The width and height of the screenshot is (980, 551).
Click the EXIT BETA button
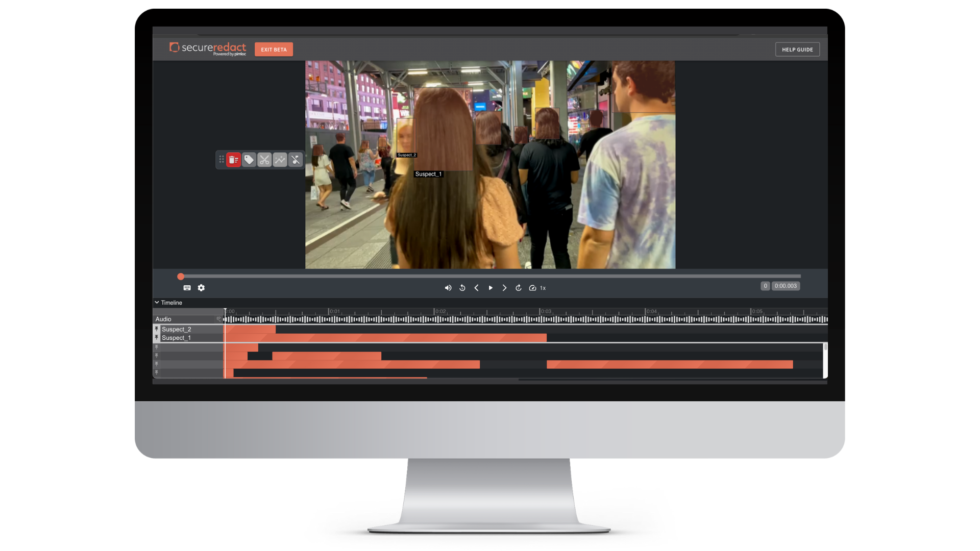pyautogui.click(x=274, y=49)
